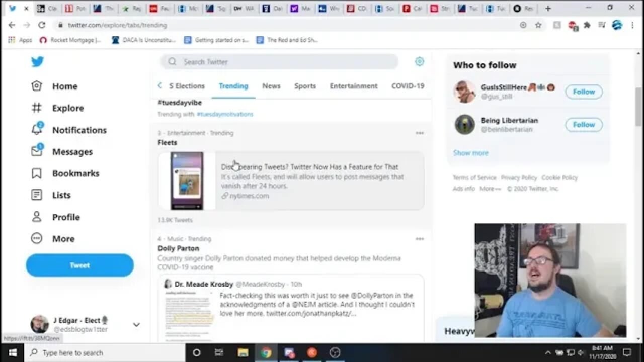Screen dimensions: 644x362
Task: Click the twitter.com address bar
Action: click(x=287, y=25)
